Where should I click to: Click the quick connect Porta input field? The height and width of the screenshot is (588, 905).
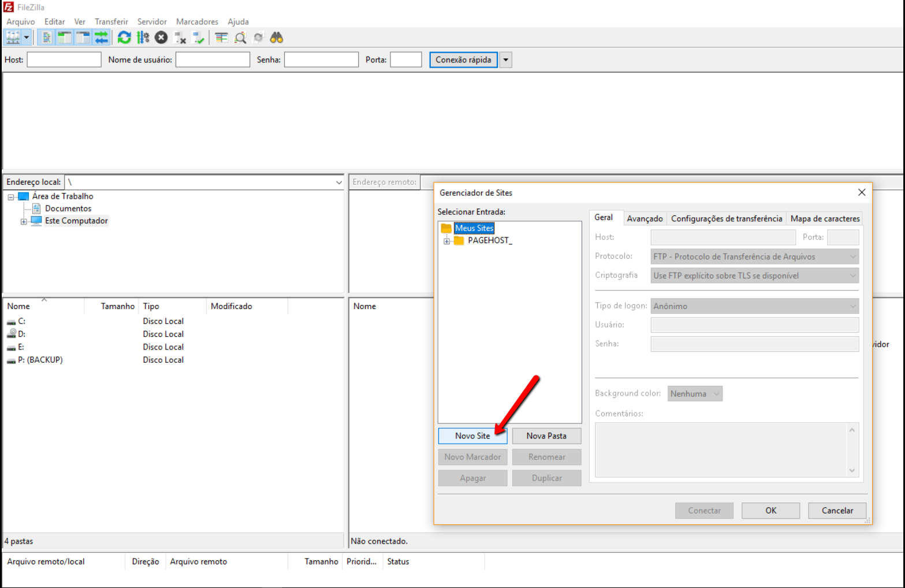(x=406, y=59)
